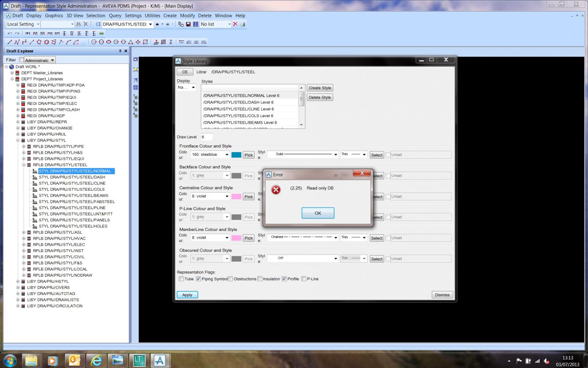
Task: Check Unset for MemberLine Colour and Style
Action: coord(388,238)
